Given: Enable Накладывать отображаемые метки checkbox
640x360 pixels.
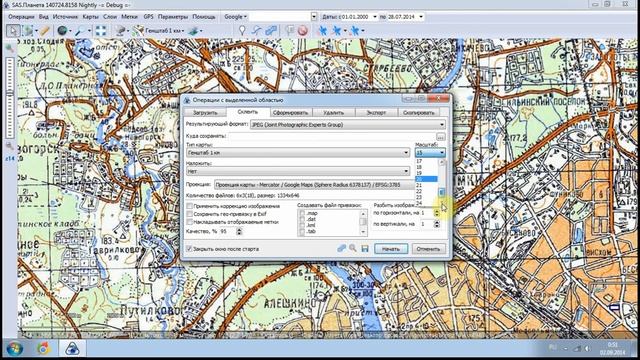Looking at the screenshot, I should click(189, 222).
